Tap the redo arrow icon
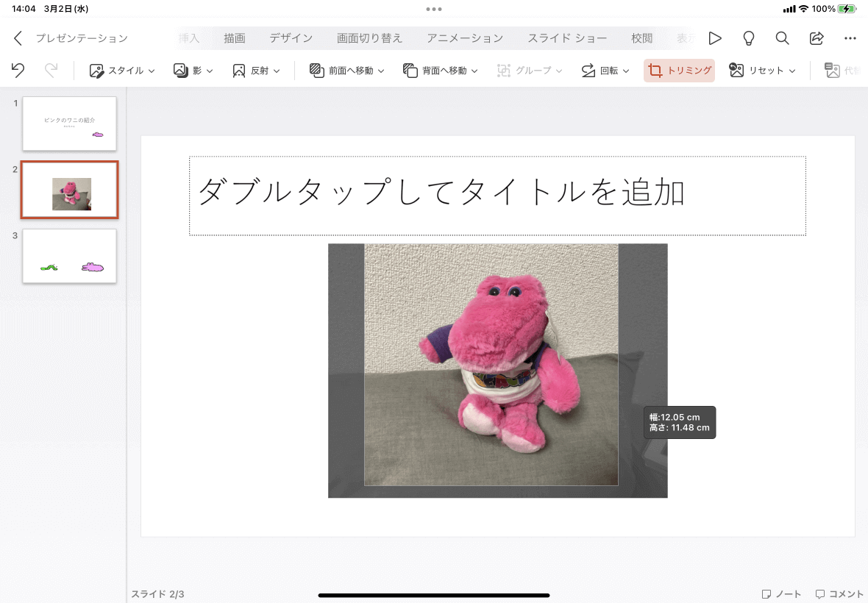Viewport: 868px width, 603px height. (x=51, y=71)
